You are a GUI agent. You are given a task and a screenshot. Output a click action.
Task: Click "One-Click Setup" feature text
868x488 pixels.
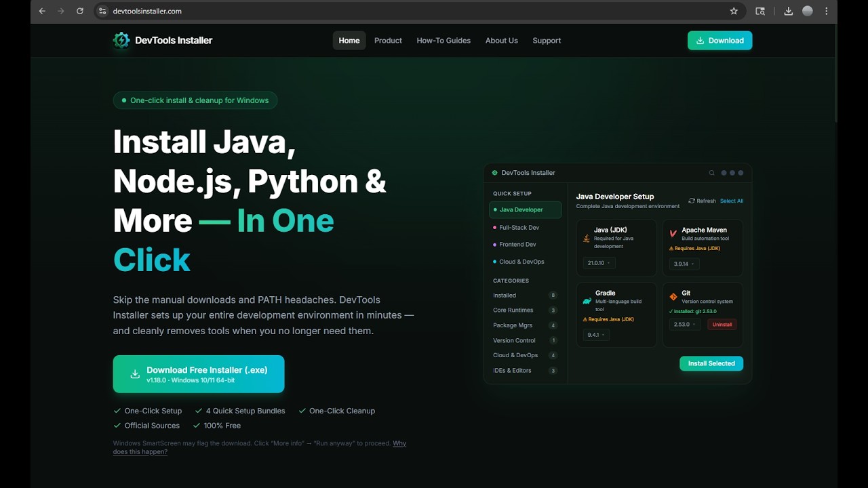(x=153, y=411)
